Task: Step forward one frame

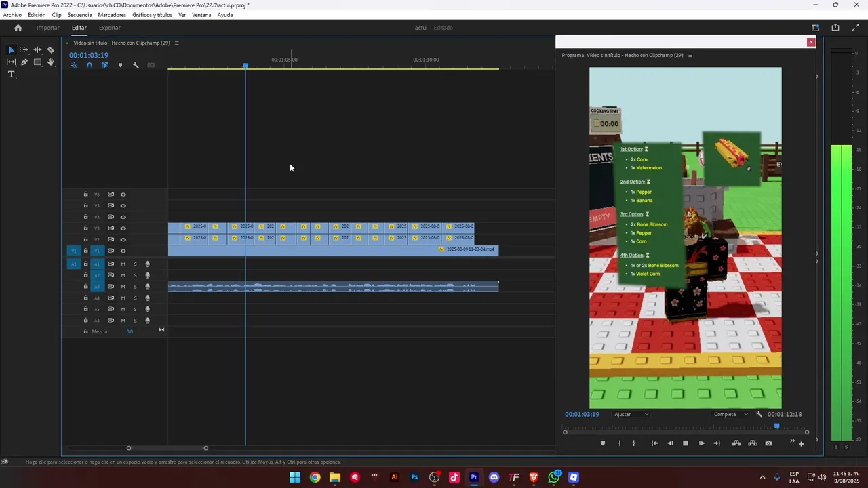Action: [x=702, y=443]
